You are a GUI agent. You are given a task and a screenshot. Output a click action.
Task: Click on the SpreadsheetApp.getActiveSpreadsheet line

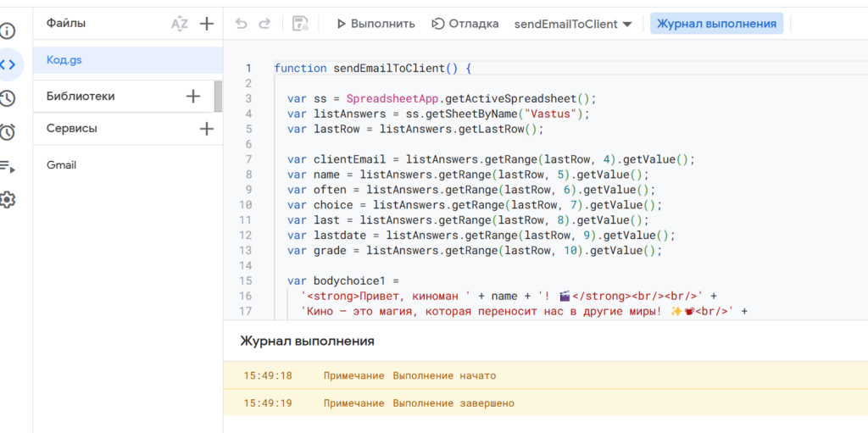(442, 99)
